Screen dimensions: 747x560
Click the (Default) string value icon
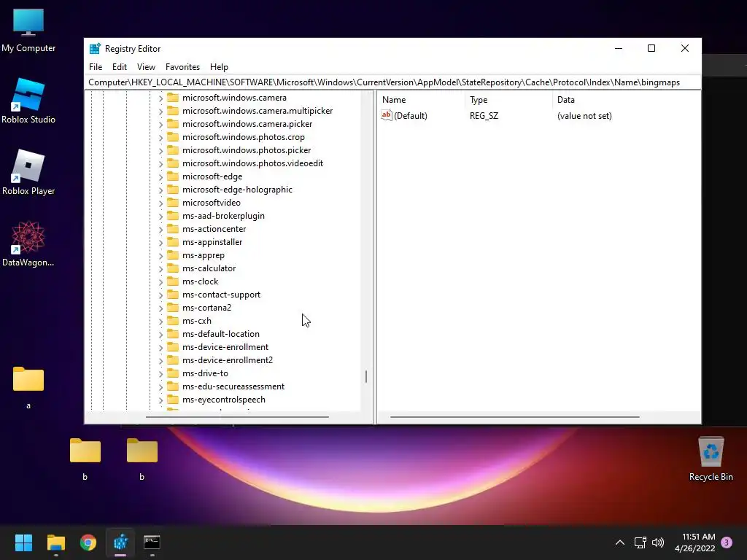pyautogui.click(x=387, y=115)
